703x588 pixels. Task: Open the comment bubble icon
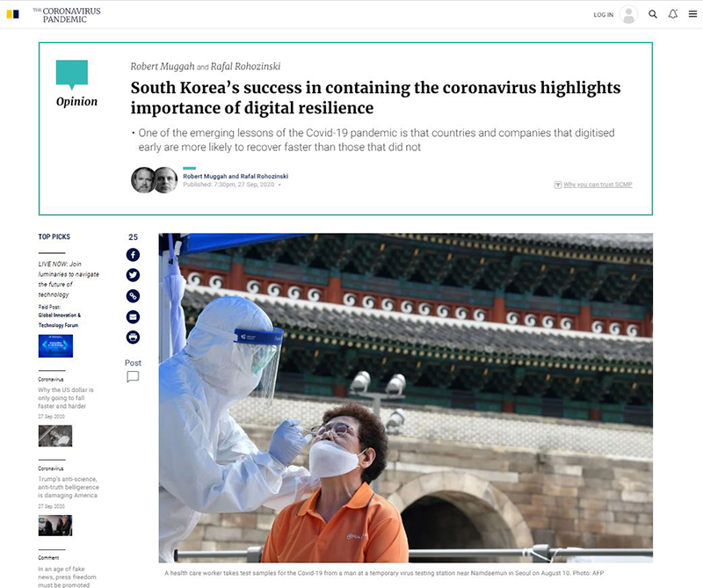click(x=133, y=377)
